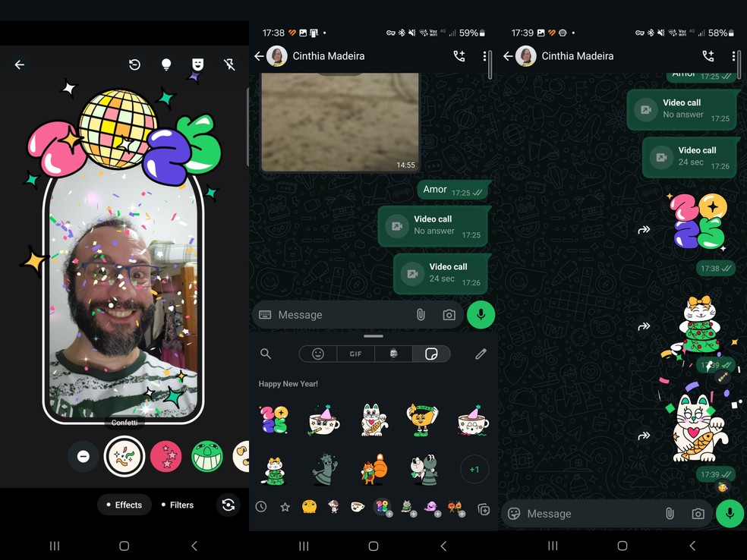747x560 pixels.
Task: Send the lucky cat with fish sticker
Action: pos(373,420)
